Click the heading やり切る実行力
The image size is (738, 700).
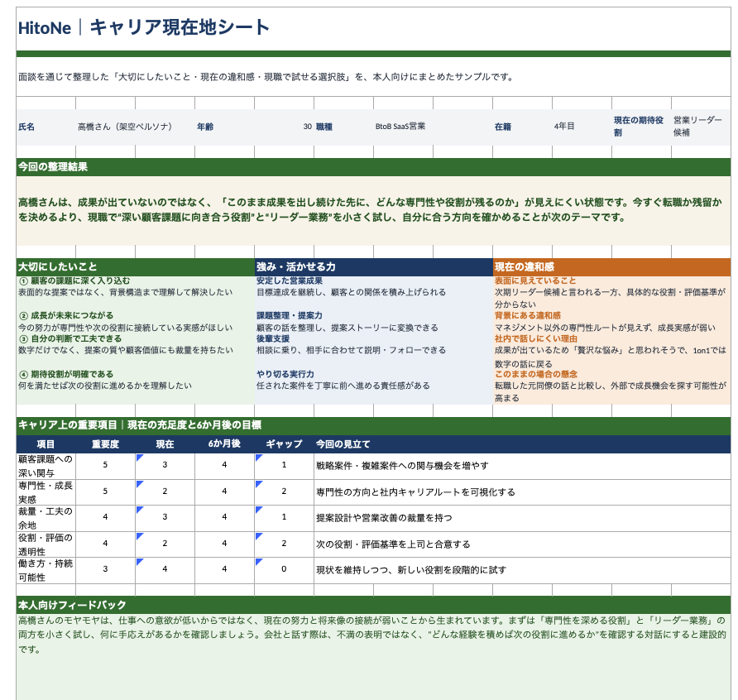pyautogui.click(x=285, y=374)
